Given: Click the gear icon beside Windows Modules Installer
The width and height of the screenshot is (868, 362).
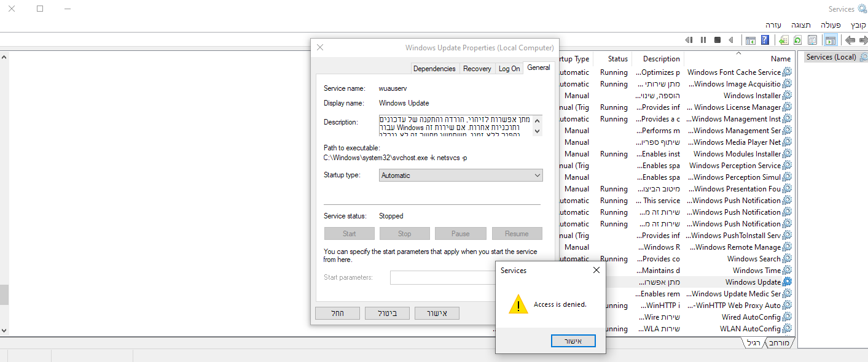Looking at the screenshot, I should [x=787, y=154].
